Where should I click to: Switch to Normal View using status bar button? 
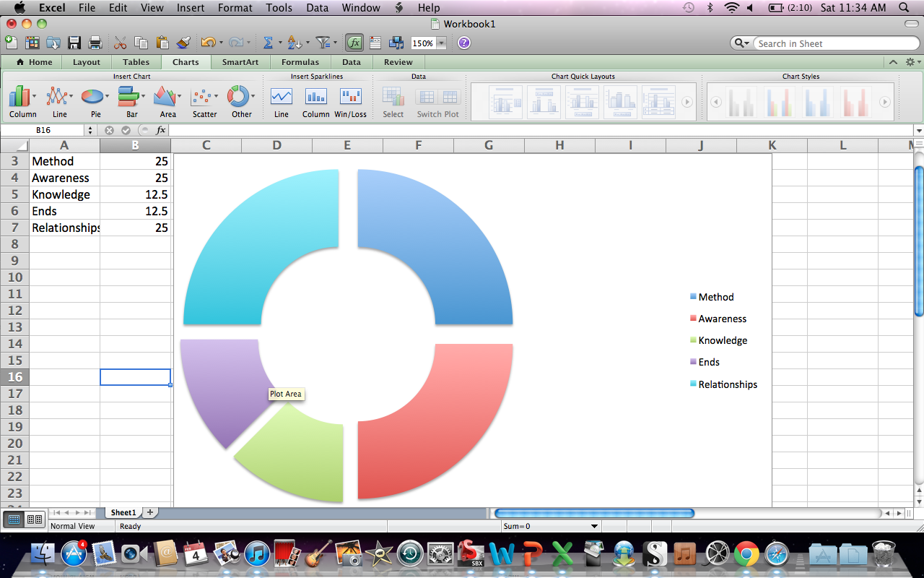14,519
